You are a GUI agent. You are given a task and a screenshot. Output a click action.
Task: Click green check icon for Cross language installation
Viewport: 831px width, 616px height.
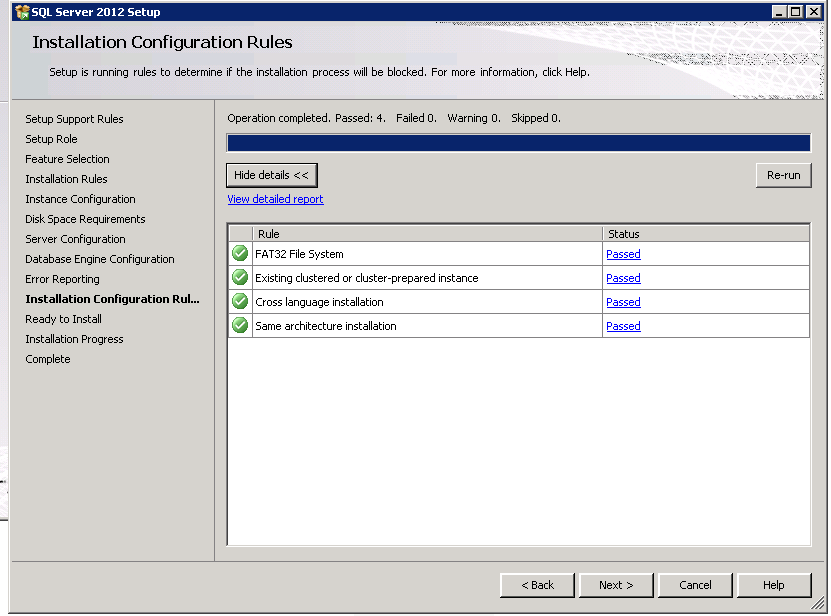click(x=240, y=302)
